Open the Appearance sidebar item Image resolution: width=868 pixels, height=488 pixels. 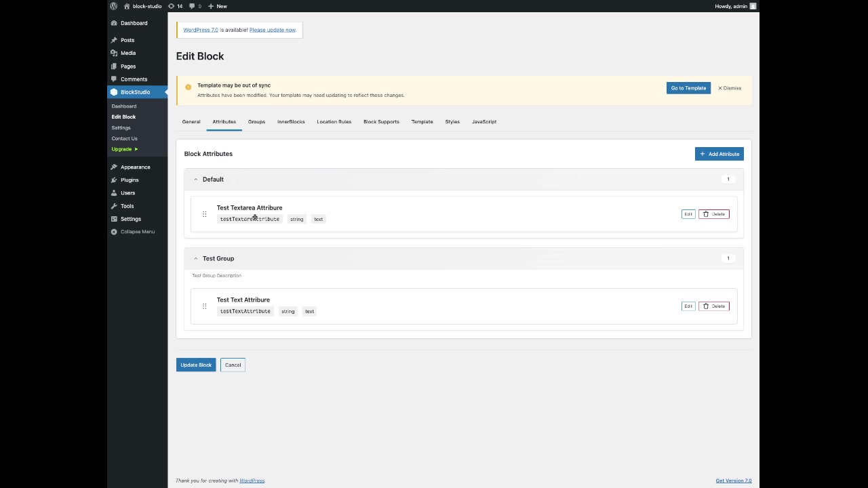[135, 167]
